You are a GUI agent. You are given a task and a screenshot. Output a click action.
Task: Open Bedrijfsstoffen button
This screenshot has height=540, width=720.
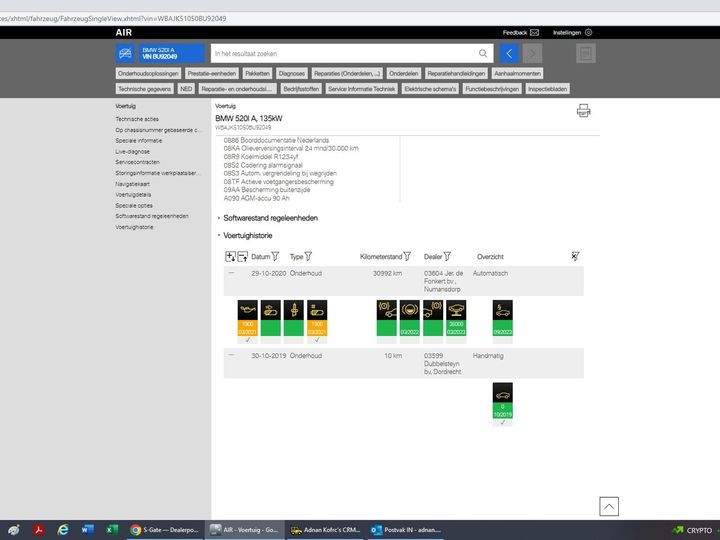(301, 89)
